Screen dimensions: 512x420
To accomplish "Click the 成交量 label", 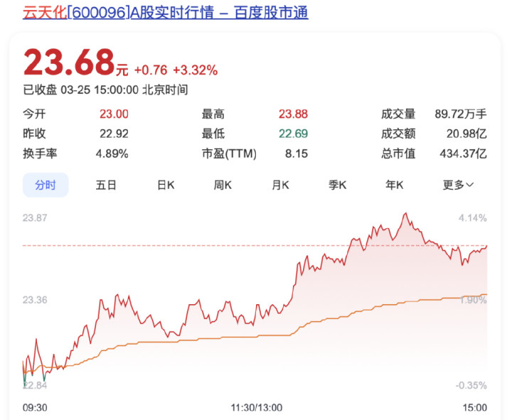I will (398, 114).
